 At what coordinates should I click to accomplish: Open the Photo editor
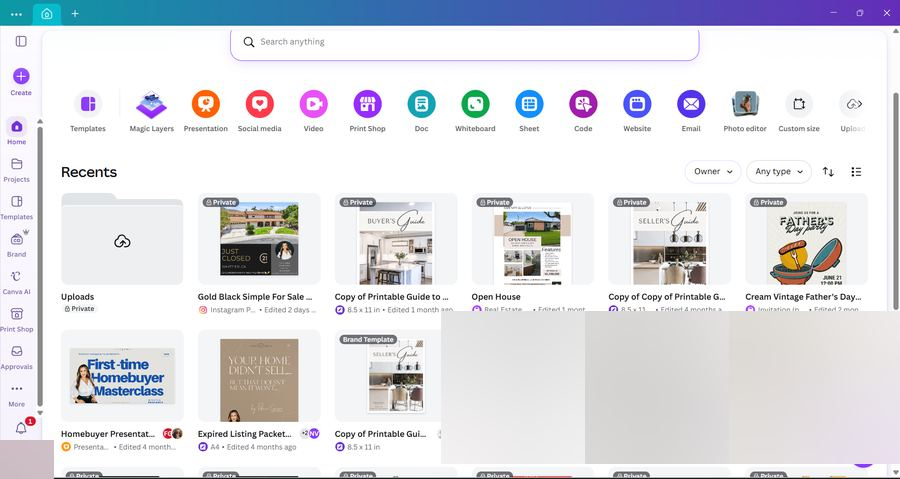pyautogui.click(x=745, y=104)
